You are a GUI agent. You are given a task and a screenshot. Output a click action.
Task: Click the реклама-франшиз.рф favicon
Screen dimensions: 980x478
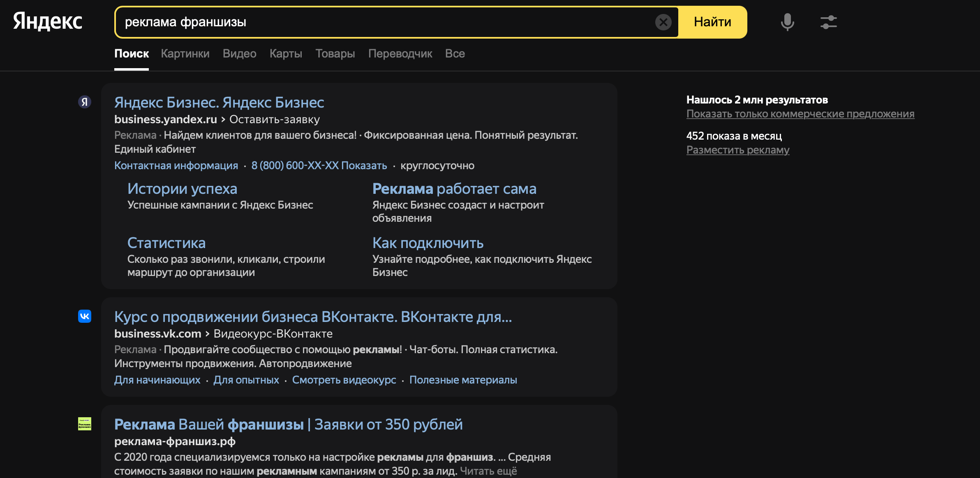pyautogui.click(x=85, y=424)
